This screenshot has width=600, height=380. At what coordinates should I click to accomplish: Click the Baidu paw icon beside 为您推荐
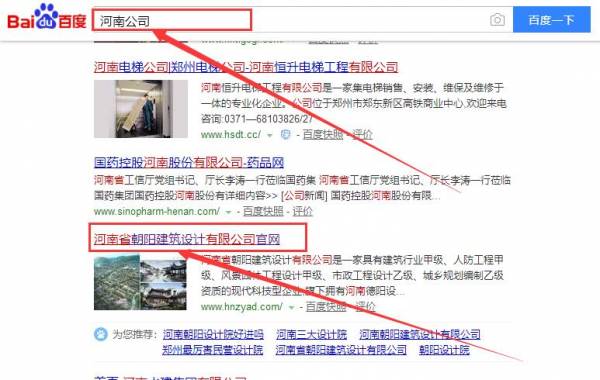pyautogui.click(x=100, y=334)
